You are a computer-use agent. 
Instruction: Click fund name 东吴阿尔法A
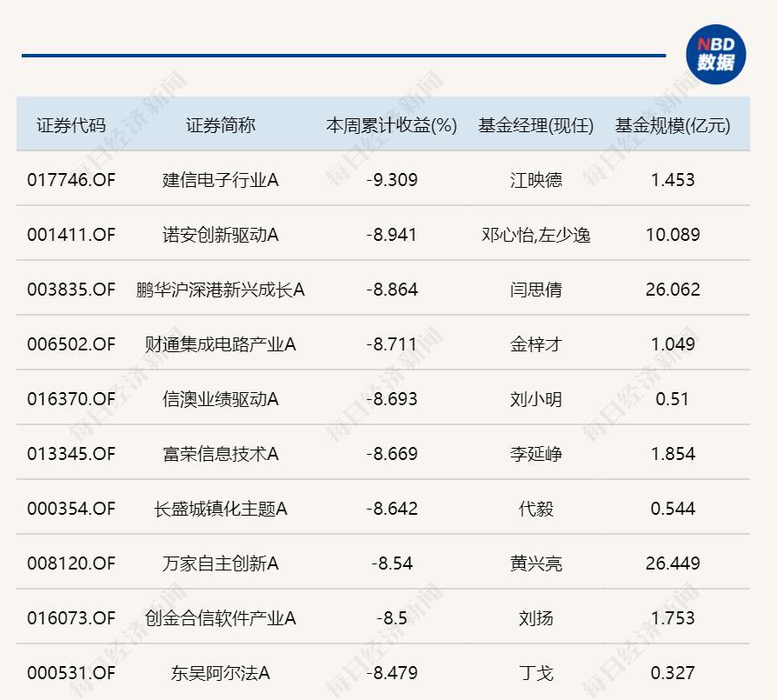click(x=221, y=673)
